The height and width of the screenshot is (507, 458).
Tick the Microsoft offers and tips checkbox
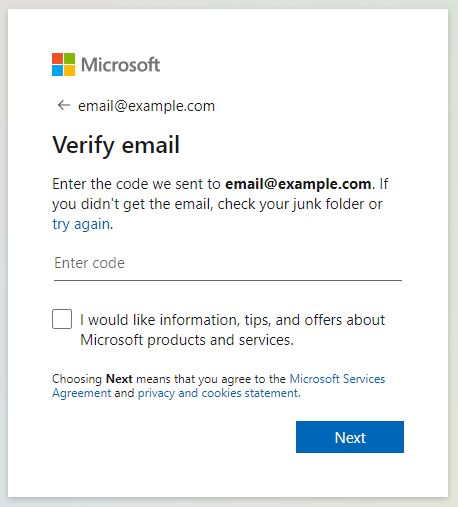(62, 319)
